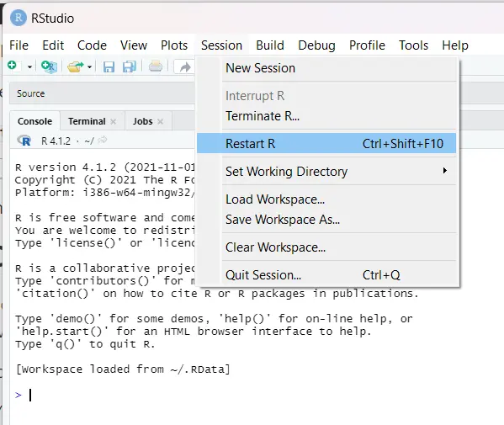Select Terminate R... menu entry
Viewport: 504px width, 425px height.
(326, 116)
